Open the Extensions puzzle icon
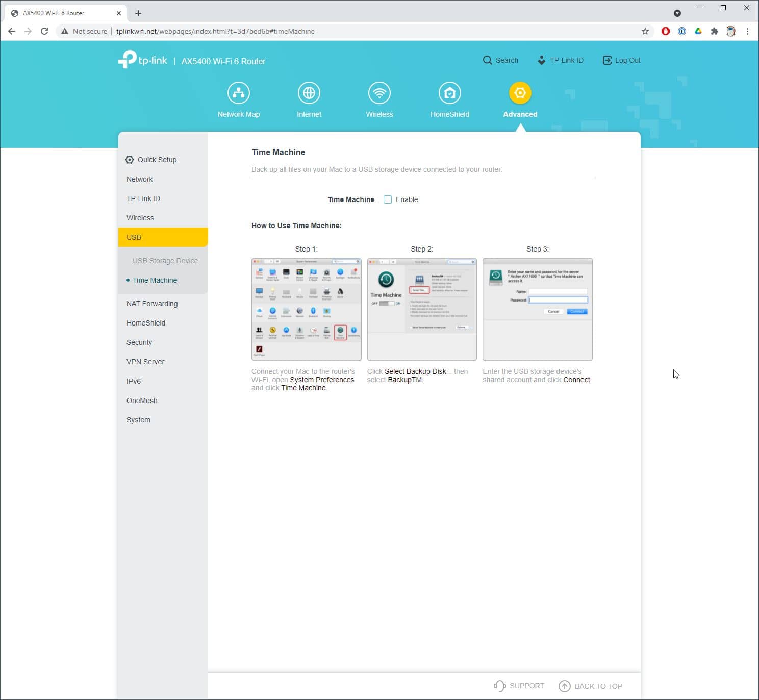 (715, 31)
